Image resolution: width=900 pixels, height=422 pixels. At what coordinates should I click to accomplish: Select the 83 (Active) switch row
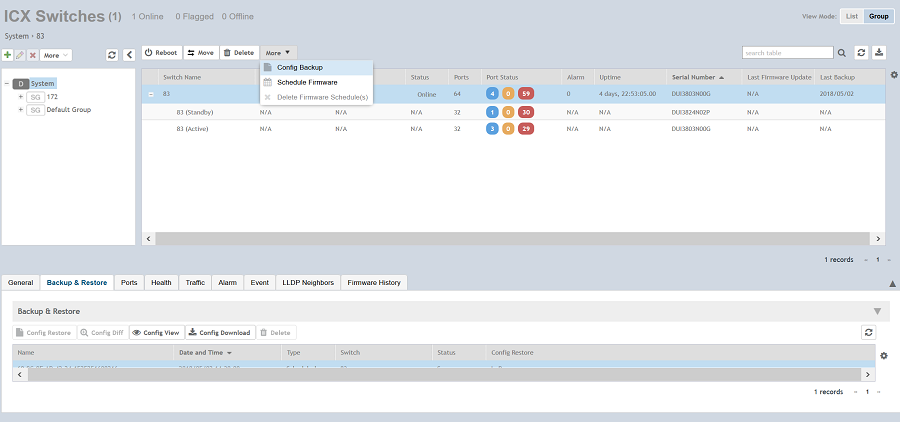click(x=513, y=129)
